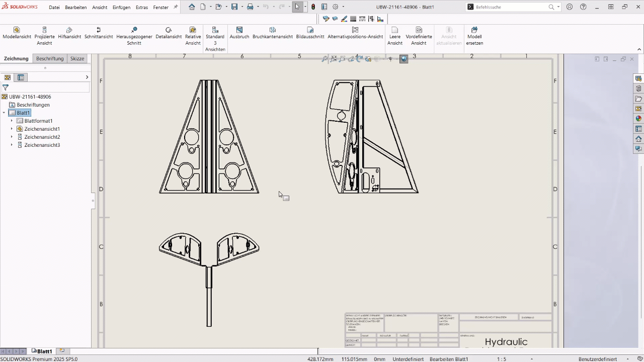Switch to the Beschriftung tab
The width and height of the screenshot is (644, 362).
[49, 58]
